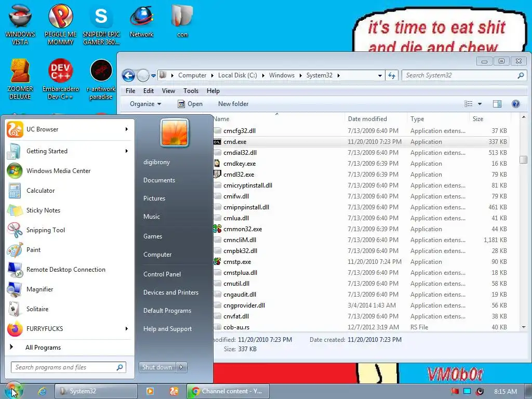The image size is (532, 399).
Task: Click the New folder button
Action: point(233,104)
